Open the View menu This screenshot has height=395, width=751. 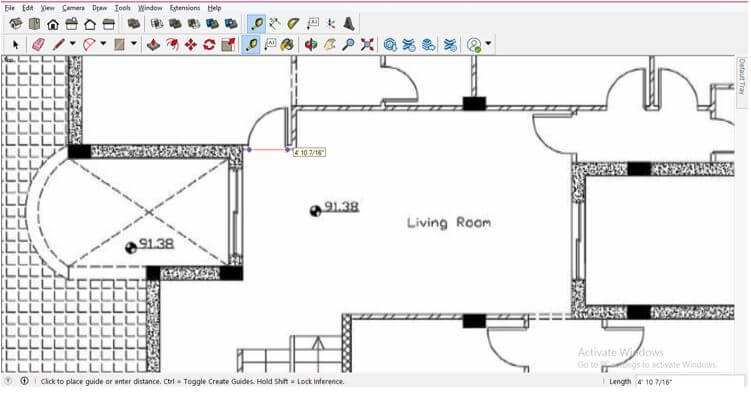47,8
